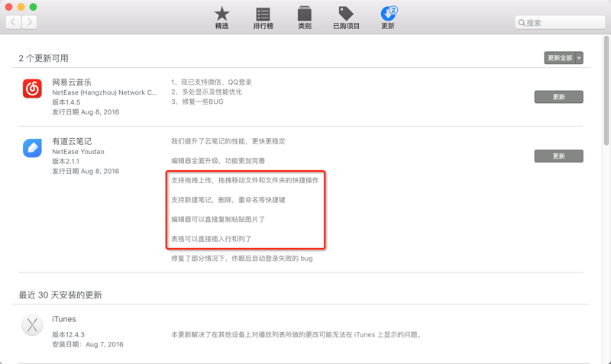The width and height of the screenshot is (611, 364).
Task: Open the Categories (类别) tab
Action: point(304,18)
